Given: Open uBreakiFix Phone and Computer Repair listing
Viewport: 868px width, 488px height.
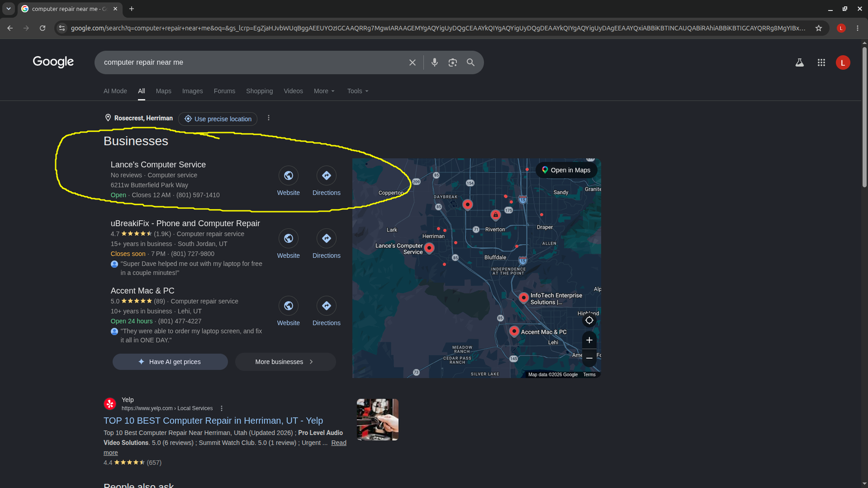Looking at the screenshot, I should point(185,223).
